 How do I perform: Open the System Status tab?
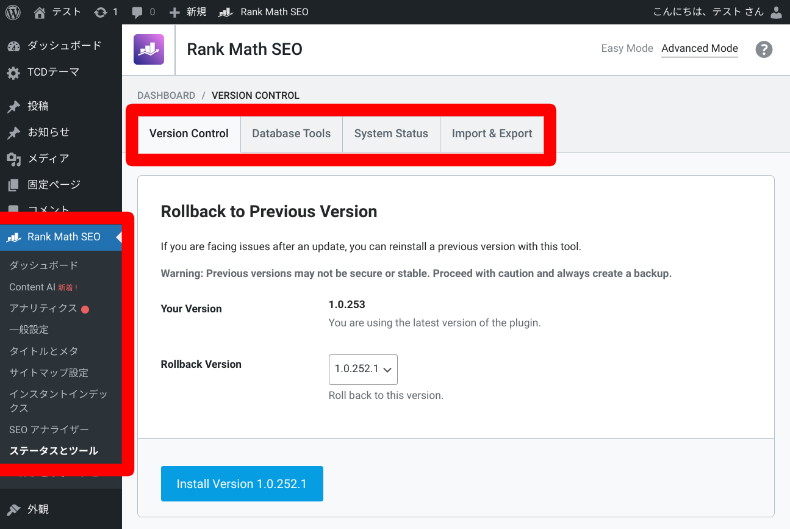point(391,134)
